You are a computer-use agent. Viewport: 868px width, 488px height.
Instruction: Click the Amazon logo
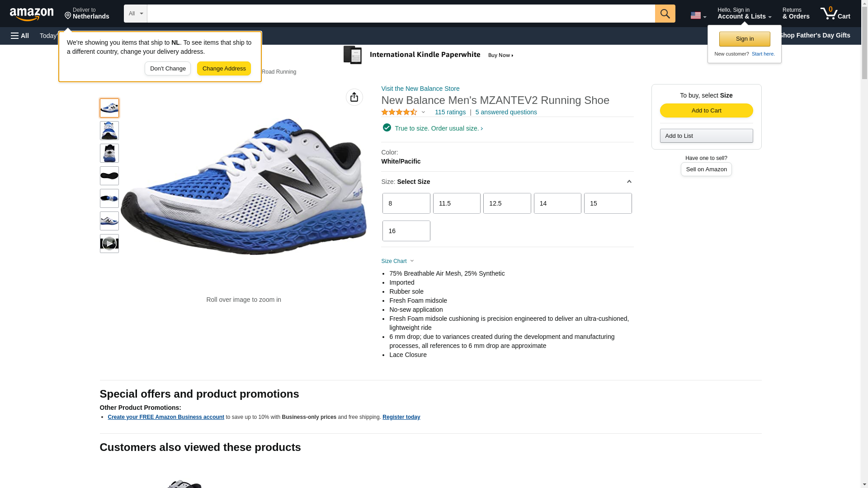click(32, 14)
